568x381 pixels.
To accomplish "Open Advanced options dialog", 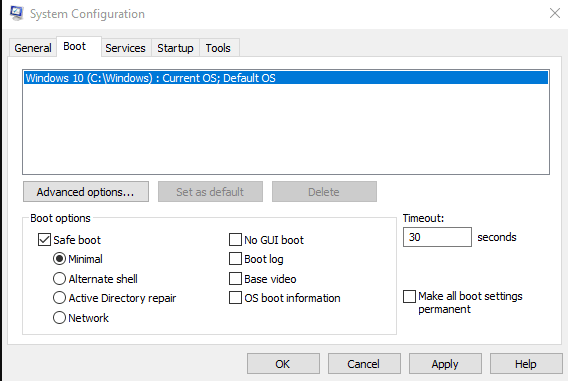I will pos(86,192).
